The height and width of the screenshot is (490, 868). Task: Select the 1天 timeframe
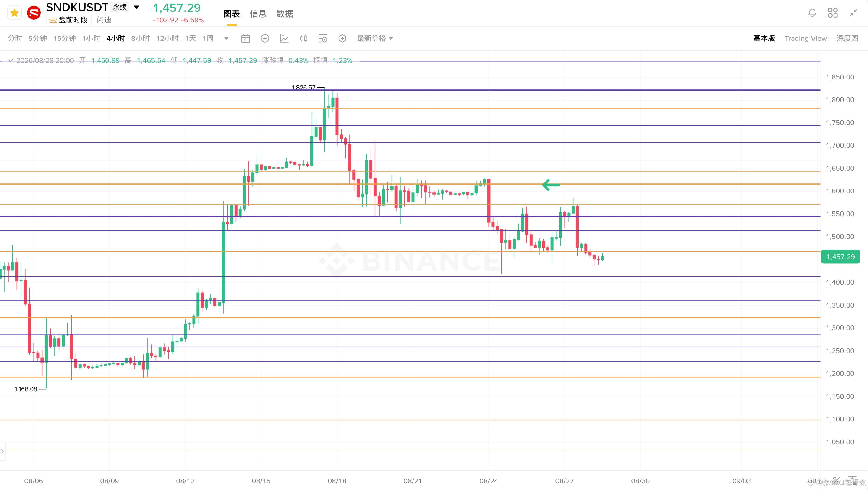(x=191, y=38)
